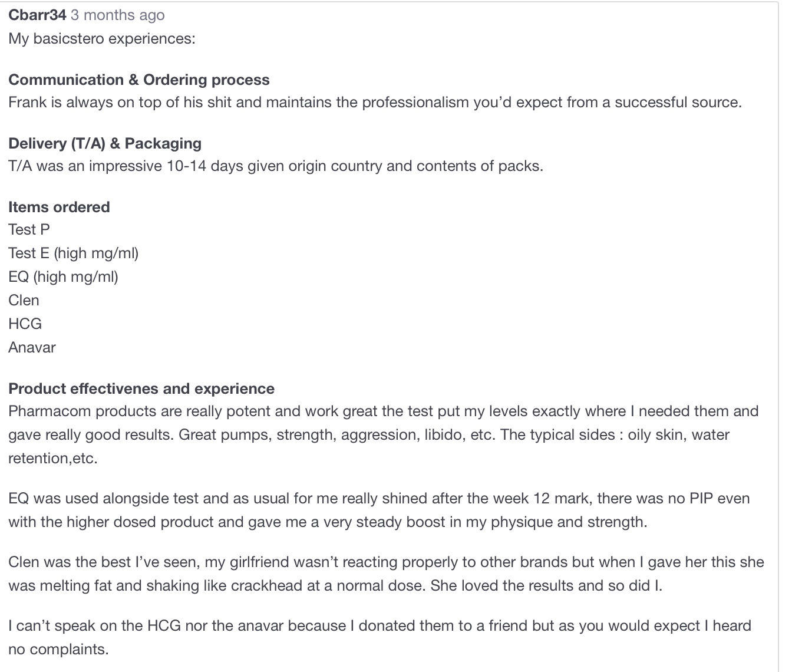
Task: Click the 'Test P' list item
Action: [x=29, y=230]
